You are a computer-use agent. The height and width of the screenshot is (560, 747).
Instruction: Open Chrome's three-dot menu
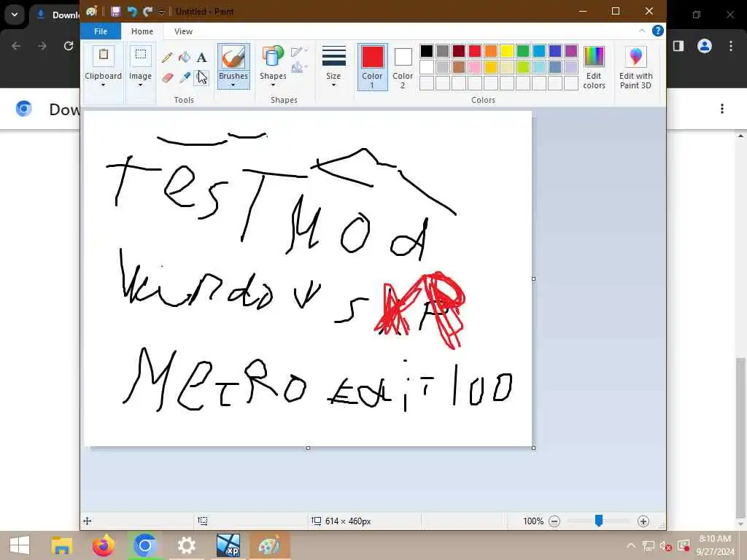(x=731, y=46)
